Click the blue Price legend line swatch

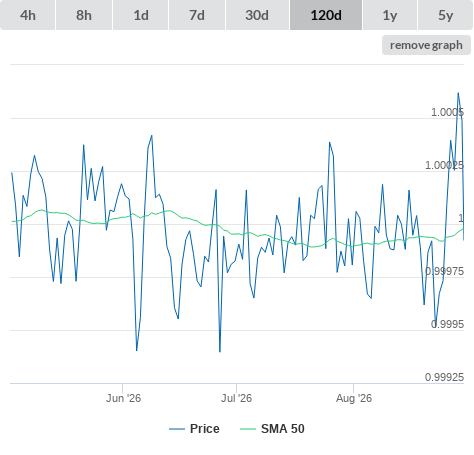[x=177, y=429]
